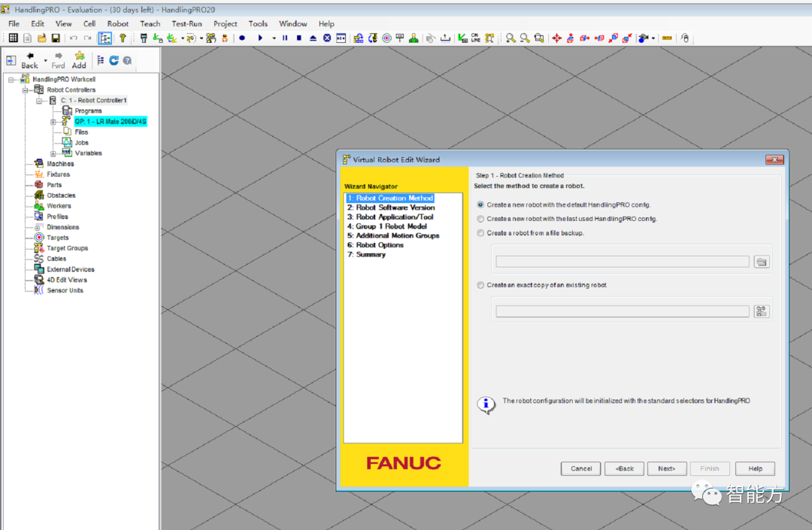Expand the Variables tree node
The height and width of the screenshot is (530, 812).
(53, 153)
